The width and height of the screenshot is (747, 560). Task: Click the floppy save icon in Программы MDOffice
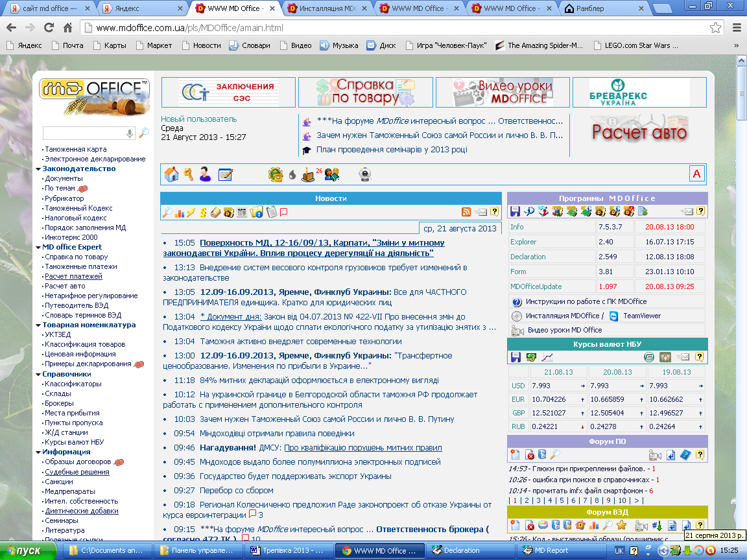[x=515, y=211]
